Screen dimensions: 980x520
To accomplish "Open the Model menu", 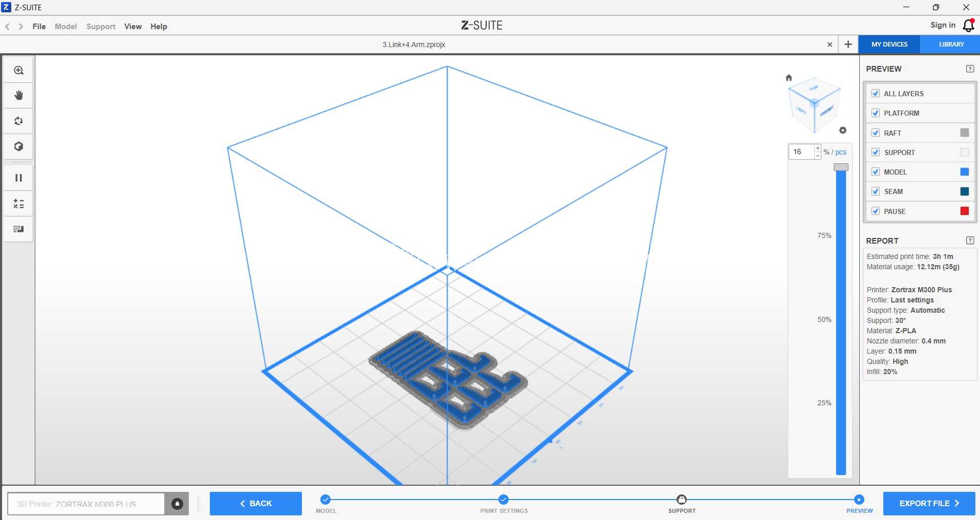I will coord(66,27).
